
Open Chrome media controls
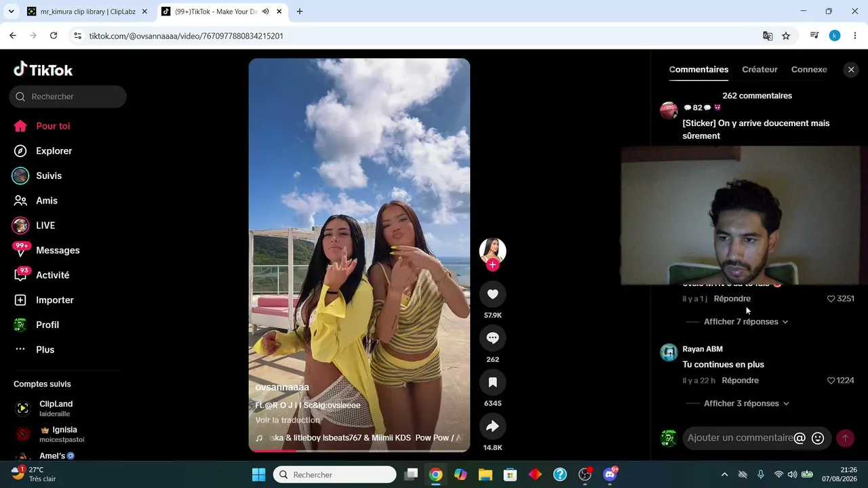tap(814, 36)
